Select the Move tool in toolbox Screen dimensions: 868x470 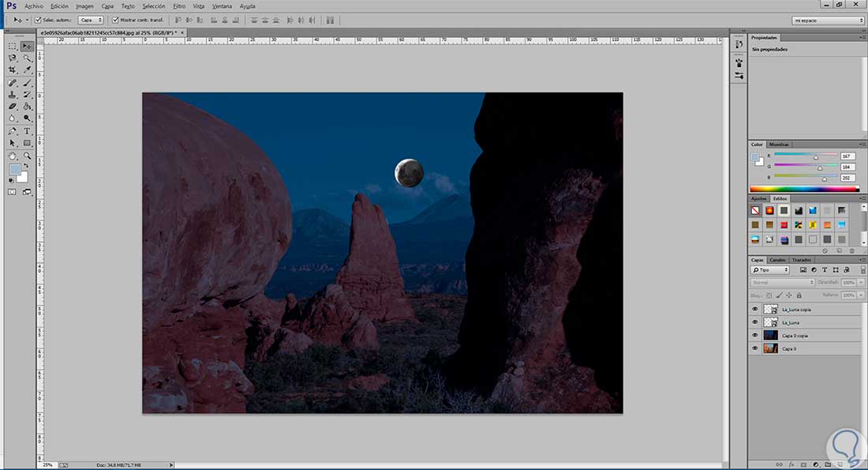point(27,46)
